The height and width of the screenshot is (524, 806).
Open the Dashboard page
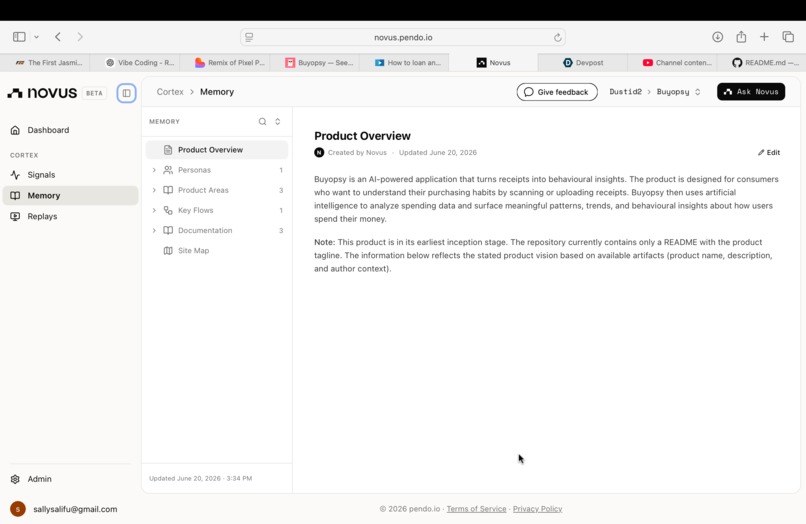pyautogui.click(x=70, y=130)
